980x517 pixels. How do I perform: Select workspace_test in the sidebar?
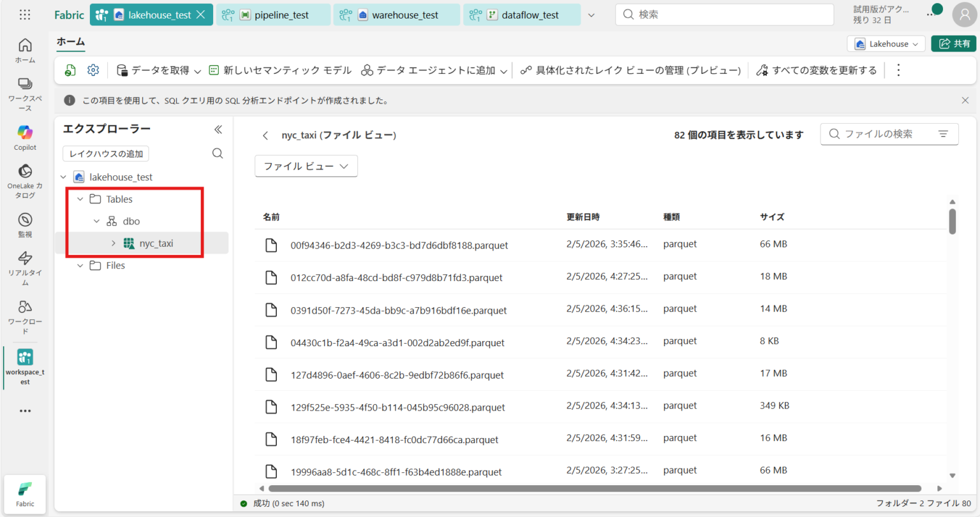tap(25, 367)
